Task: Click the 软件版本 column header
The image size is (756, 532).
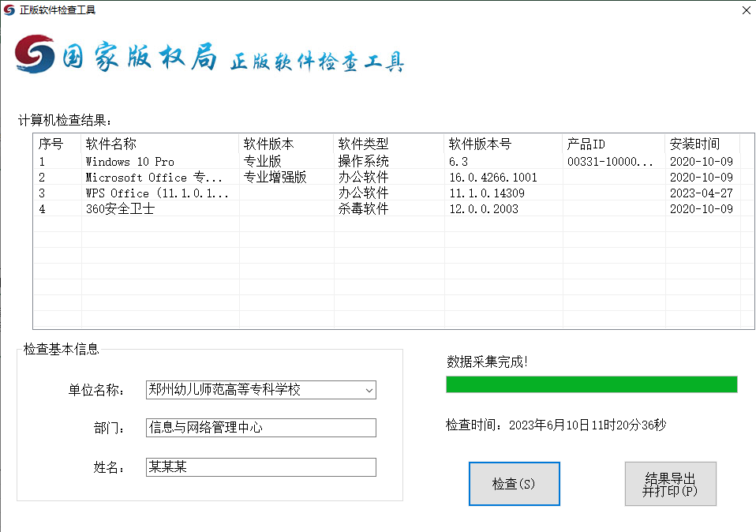Action: (286, 144)
